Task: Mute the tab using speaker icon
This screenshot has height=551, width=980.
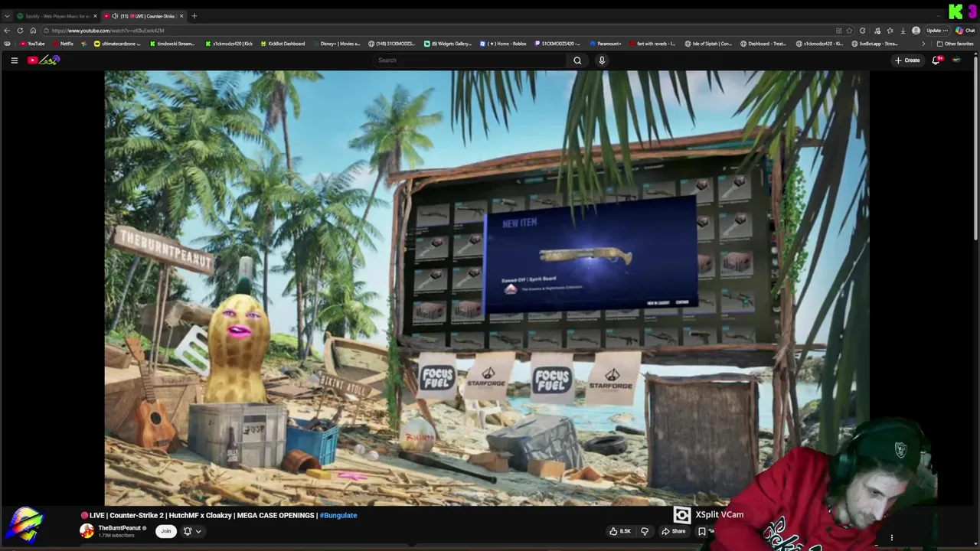Action: point(115,16)
